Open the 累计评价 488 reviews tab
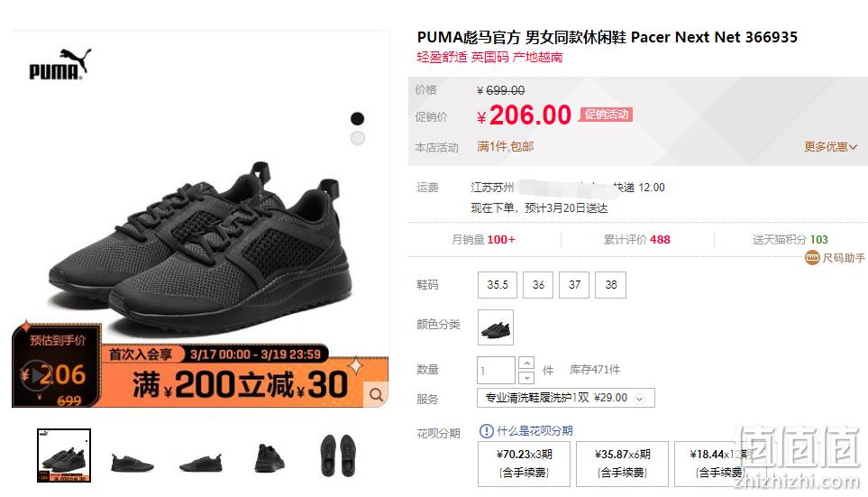868x497 pixels. click(x=636, y=239)
